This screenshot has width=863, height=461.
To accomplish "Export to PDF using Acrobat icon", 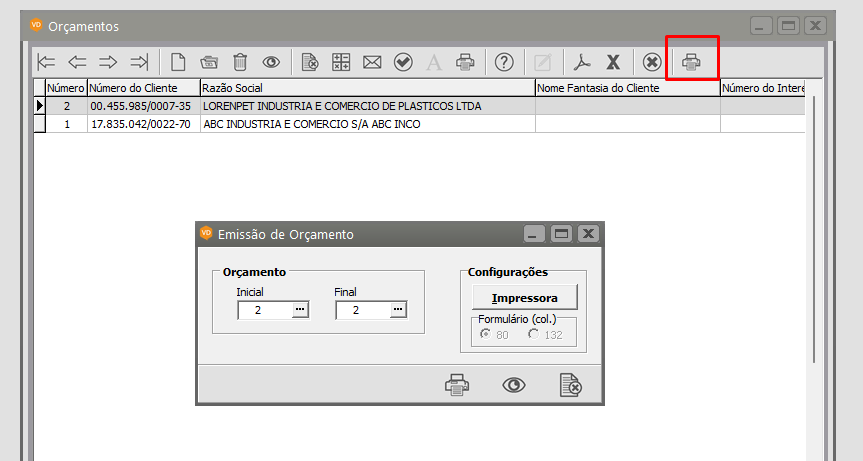I will 582,62.
